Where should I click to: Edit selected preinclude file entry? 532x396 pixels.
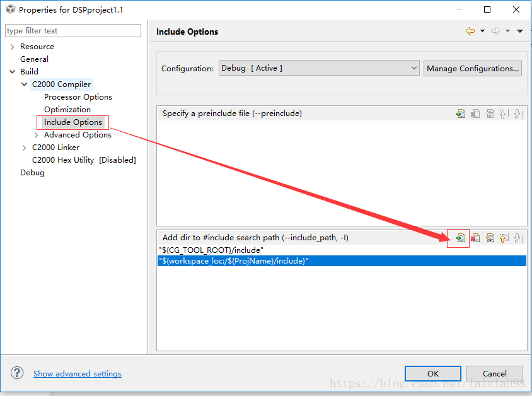click(490, 114)
